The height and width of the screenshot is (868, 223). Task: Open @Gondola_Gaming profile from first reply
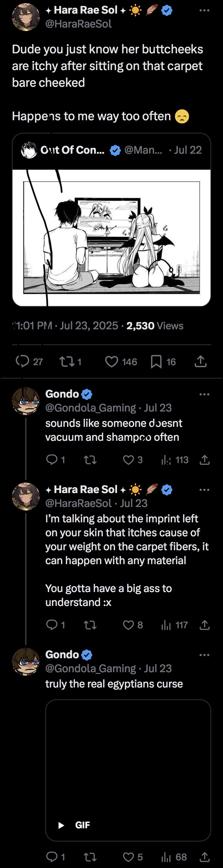(x=91, y=408)
